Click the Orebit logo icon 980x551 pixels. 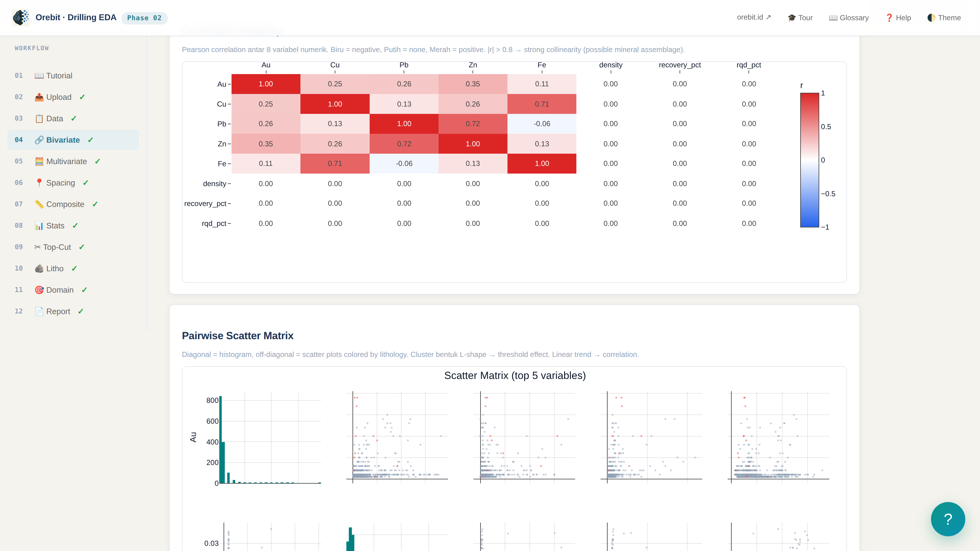coord(21,17)
